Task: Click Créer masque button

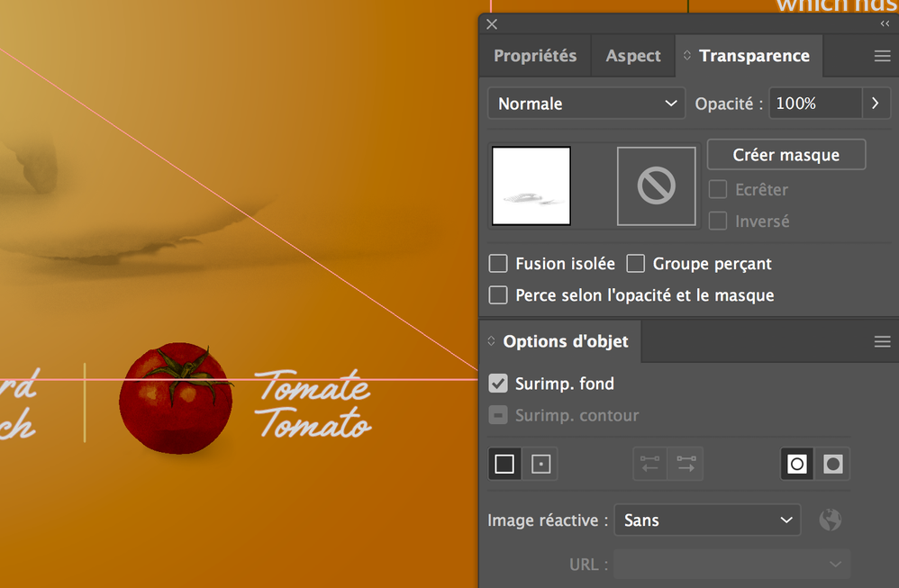Action: point(786,155)
